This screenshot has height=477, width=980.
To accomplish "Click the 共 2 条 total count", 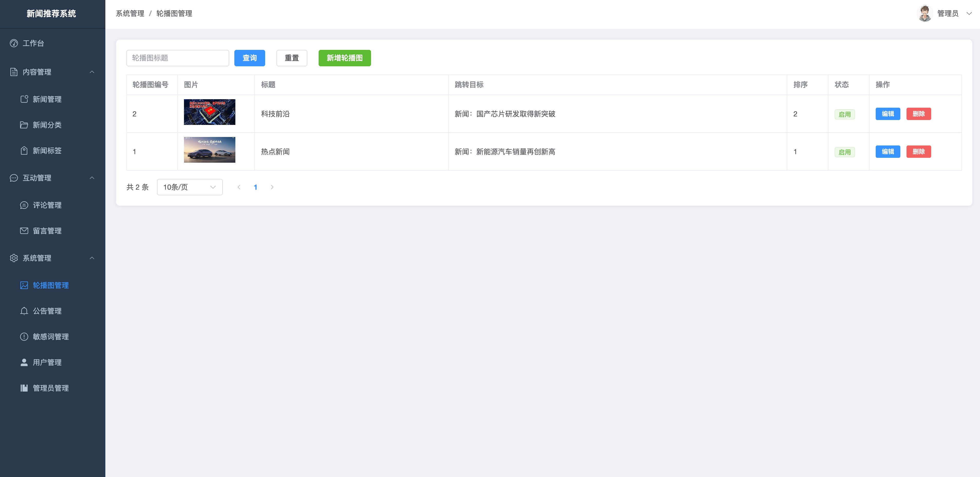I will coord(137,187).
